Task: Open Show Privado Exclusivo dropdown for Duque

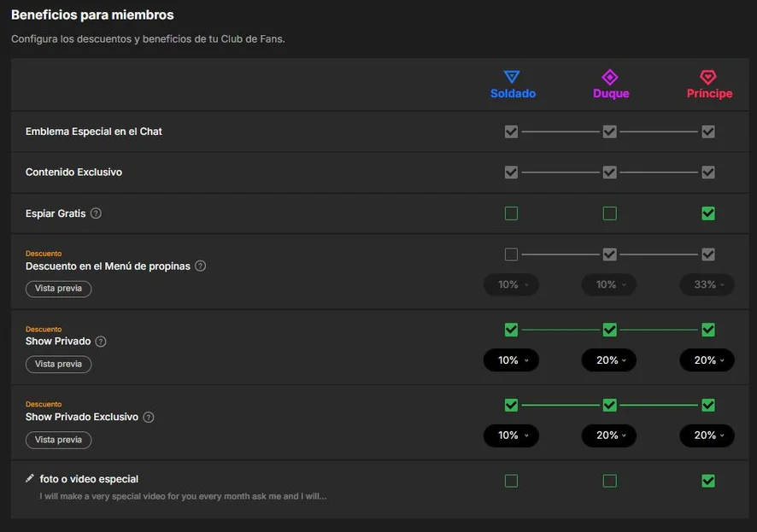Action: tap(609, 436)
